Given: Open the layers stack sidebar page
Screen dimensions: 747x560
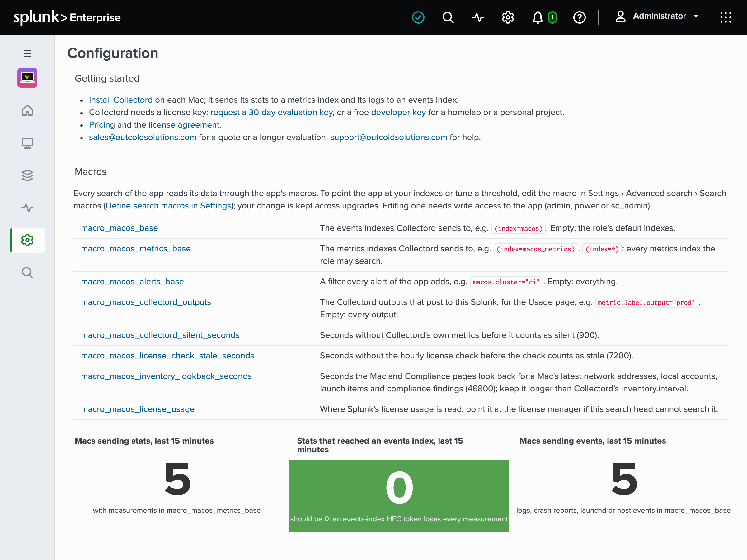Looking at the screenshot, I should [x=27, y=175].
